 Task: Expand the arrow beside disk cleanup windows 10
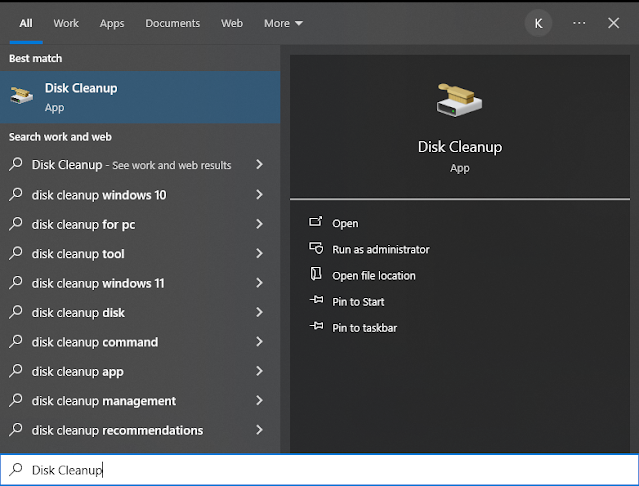[259, 195]
